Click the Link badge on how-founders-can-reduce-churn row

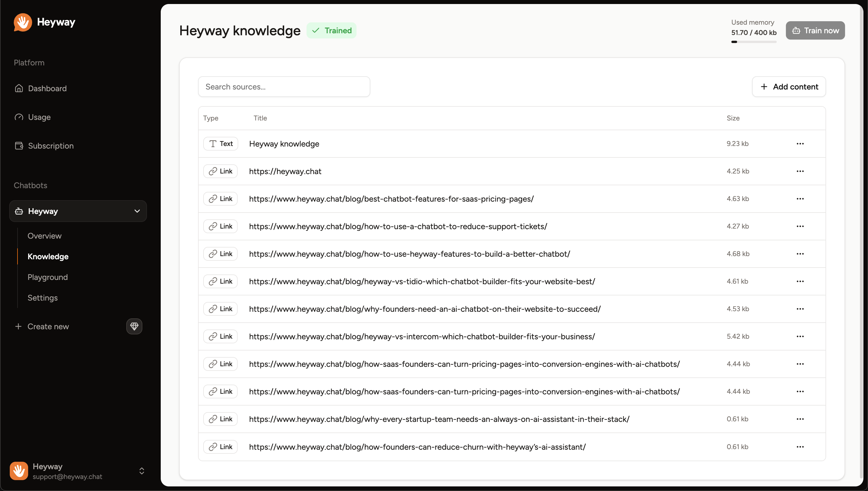click(220, 447)
